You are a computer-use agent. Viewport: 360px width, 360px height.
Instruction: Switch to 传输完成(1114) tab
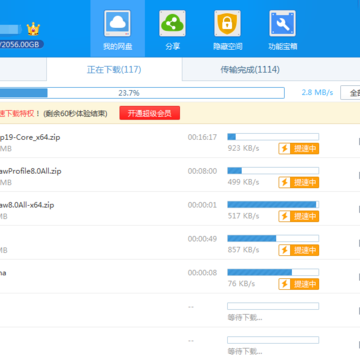(250, 69)
